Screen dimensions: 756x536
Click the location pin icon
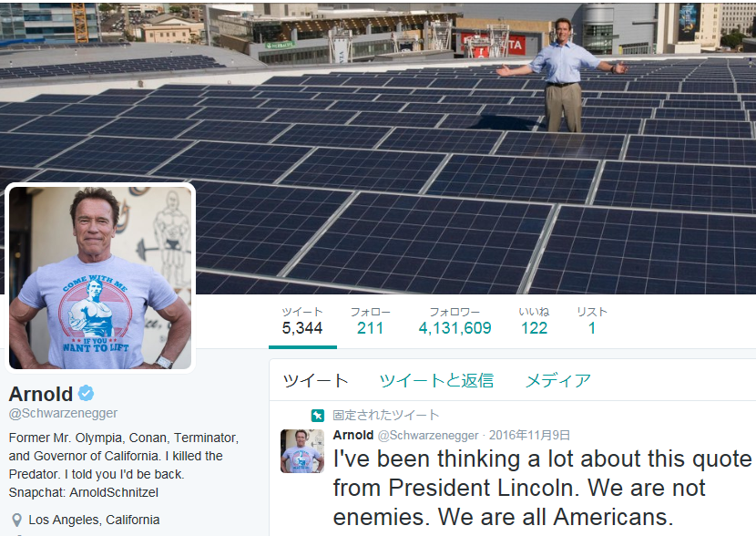click(16, 520)
